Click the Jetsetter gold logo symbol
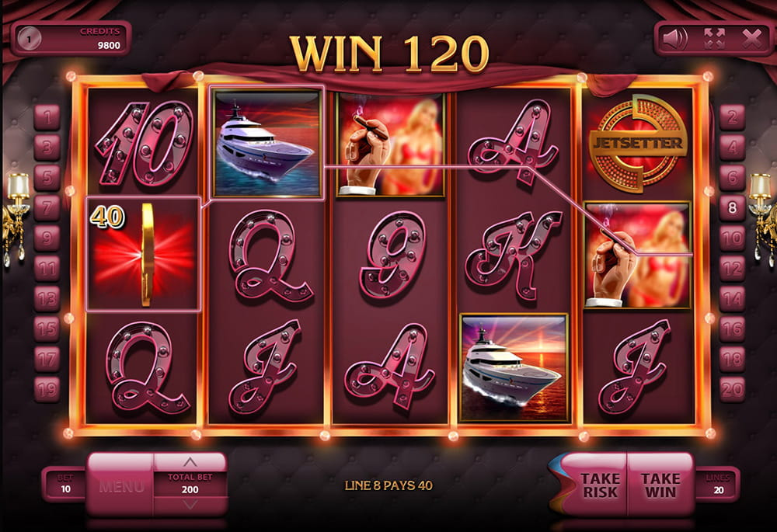This screenshot has width=777, height=532. [638, 143]
